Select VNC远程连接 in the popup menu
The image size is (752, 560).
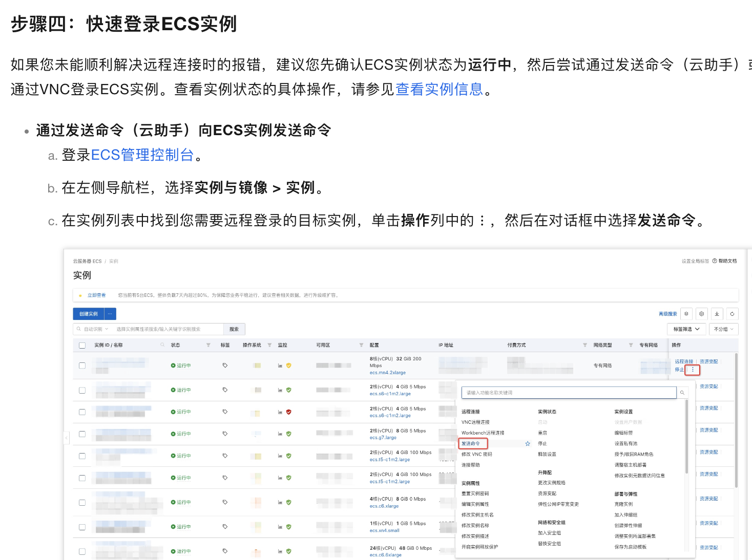[x=475, y=422]
